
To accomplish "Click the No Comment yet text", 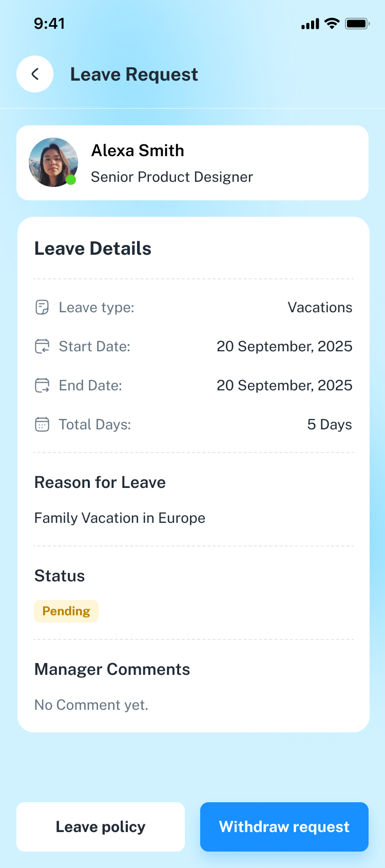I will click(91, 705).
